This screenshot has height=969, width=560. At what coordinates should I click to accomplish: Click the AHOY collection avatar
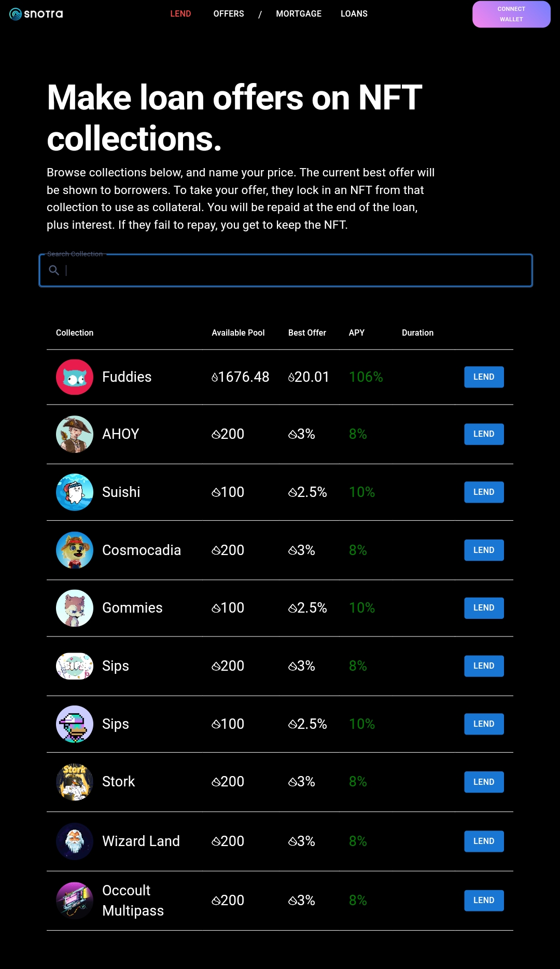(x=74, y=434)
